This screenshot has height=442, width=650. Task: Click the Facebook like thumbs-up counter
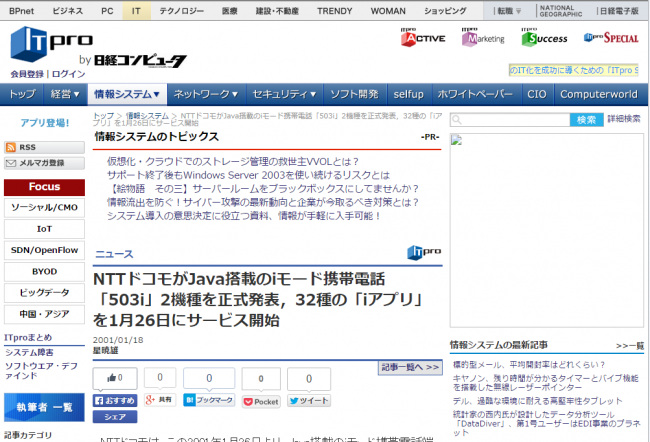(115, 378)
